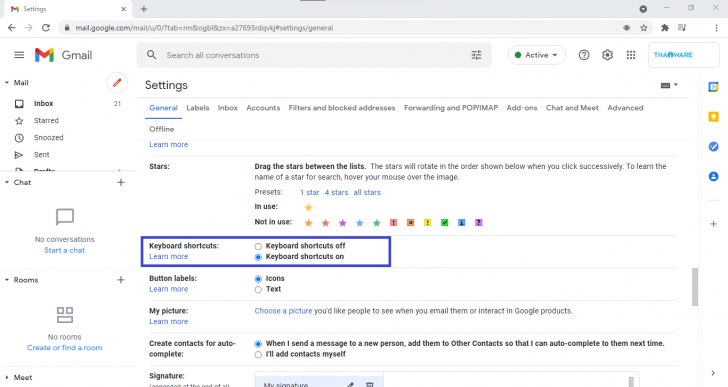Image resolution: width=728 pixels, height=387 pixels.
Task: Select the purple star not in use
Action: pos(343,223)
